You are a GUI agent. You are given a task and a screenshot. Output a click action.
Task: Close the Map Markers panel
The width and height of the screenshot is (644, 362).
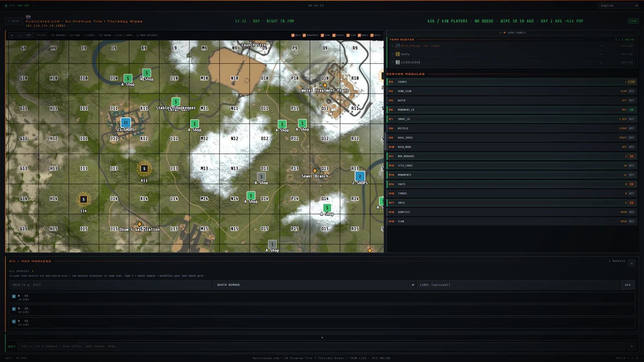[632, 263]
